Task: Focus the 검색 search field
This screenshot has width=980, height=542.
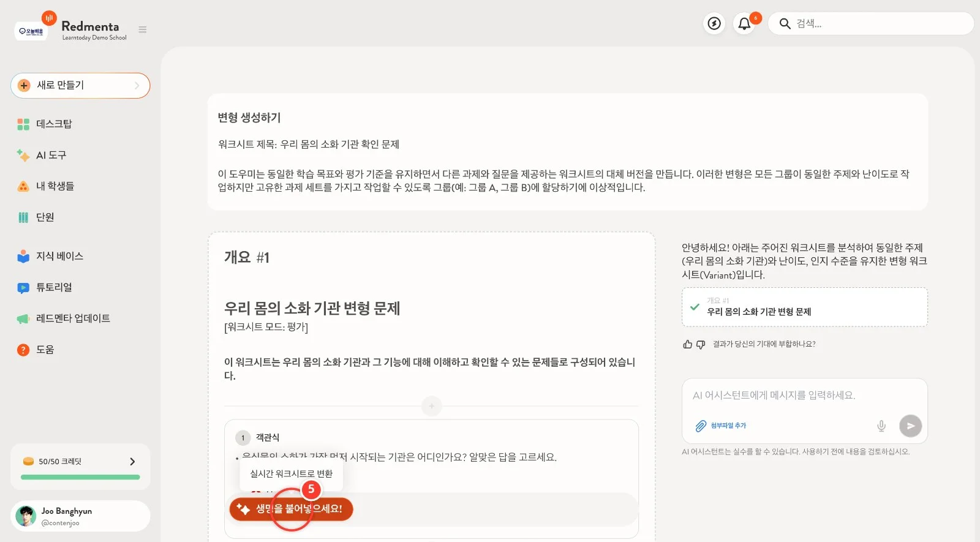Action: 870,24
